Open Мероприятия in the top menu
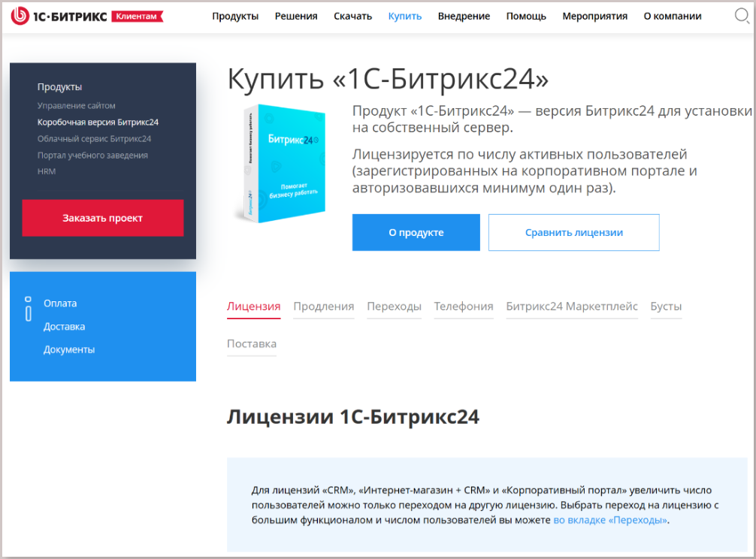This screenshot has width=756, height=559. coord(595,17)
